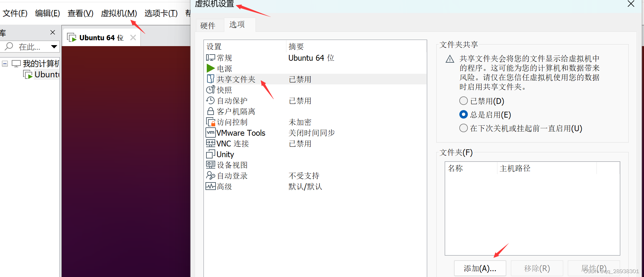Click the Advanced (高级) graph icon
This screenshot has width=644, height=277.
click(211, 186)
